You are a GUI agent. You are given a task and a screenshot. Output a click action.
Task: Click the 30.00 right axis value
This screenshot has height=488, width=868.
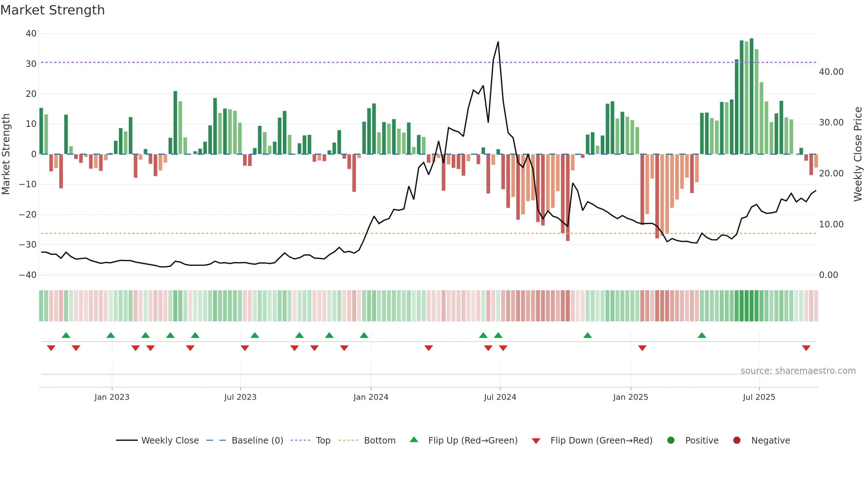(831, 123)
